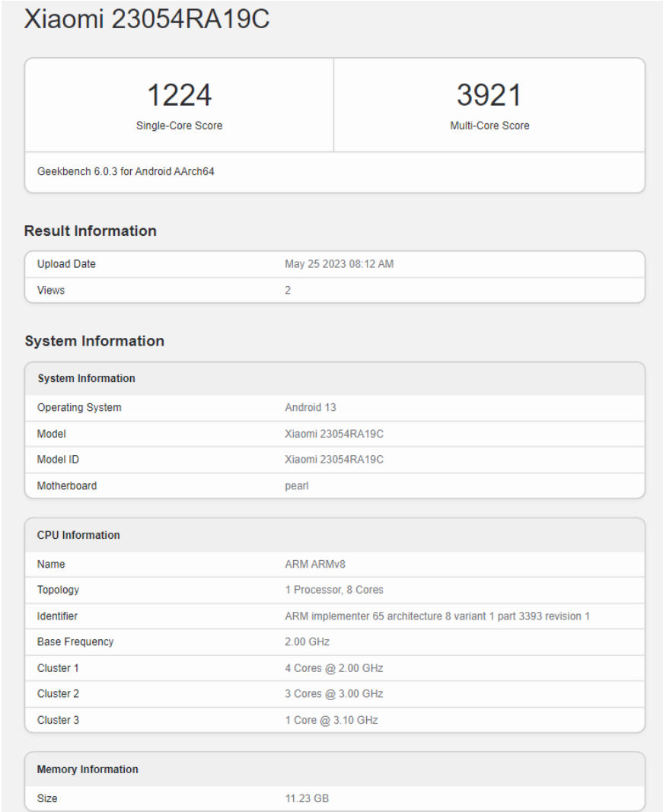This screenshot has width=663, height=812.
Task: Click the Model ID row label
Action: click(x=57, y=459)
